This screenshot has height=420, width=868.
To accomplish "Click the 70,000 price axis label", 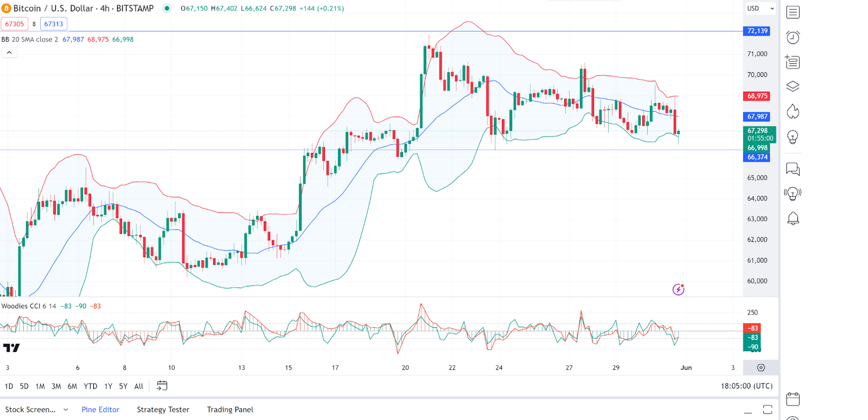I will [x=757, y=75].
